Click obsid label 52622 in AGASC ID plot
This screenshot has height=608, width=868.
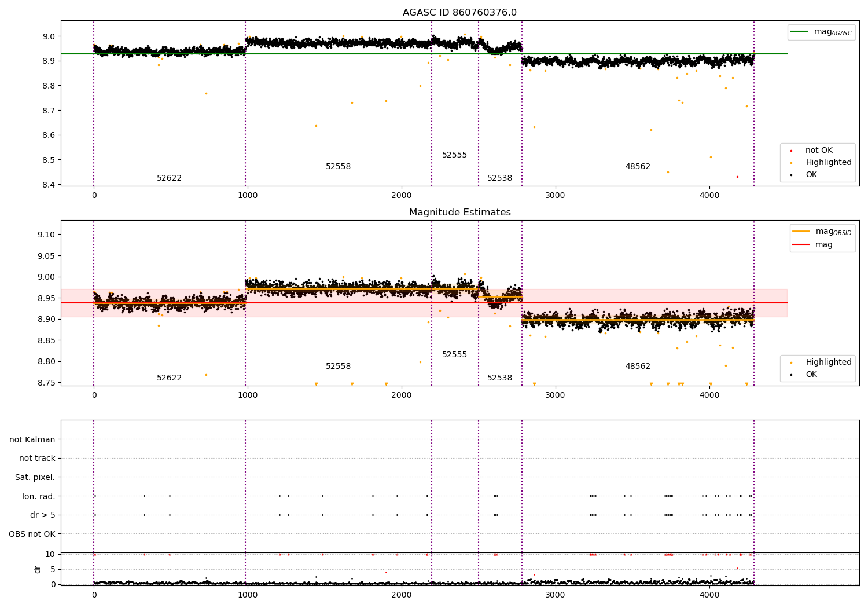[169, 178]
